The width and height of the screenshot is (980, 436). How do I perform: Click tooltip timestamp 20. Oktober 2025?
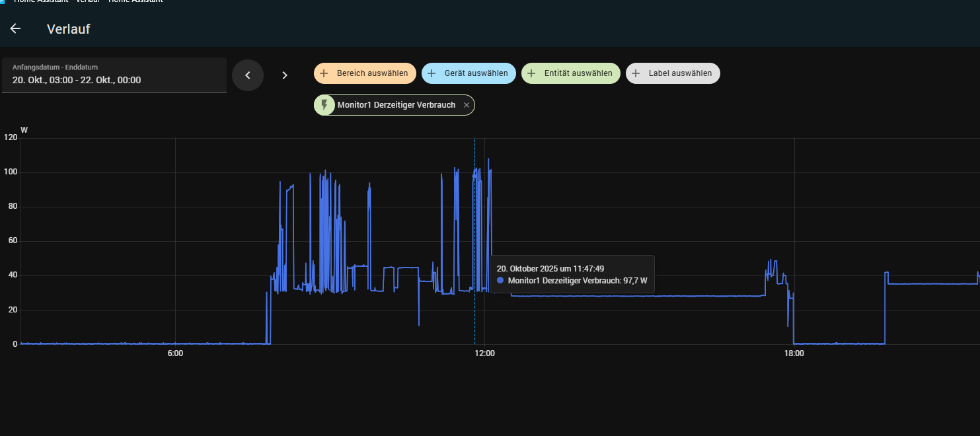pos(550,268)
